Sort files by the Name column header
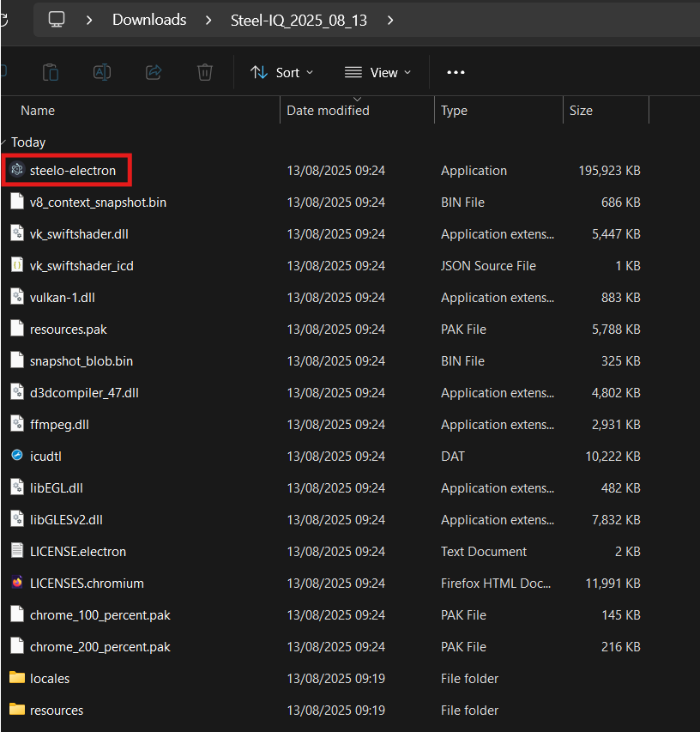This screenshot has width=700, height=732. tap(38, 111)
